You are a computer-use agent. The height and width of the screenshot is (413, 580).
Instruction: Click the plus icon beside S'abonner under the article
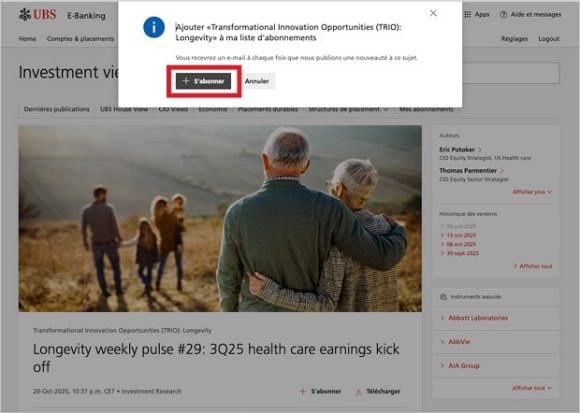pos(303,392)
